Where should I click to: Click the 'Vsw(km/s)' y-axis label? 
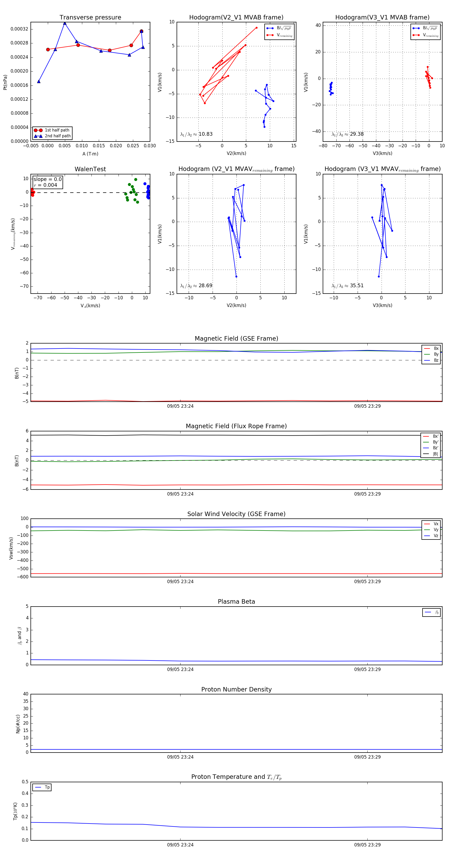(x=11, y=549)
